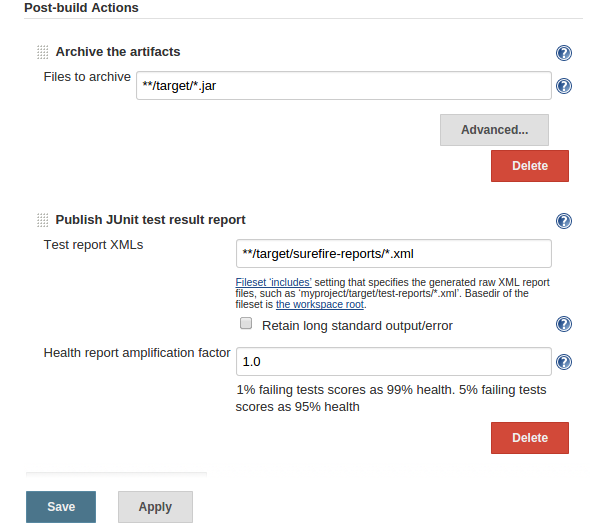Delete the Archive the artifacts action
590x529 pixels.
(529, 166)
